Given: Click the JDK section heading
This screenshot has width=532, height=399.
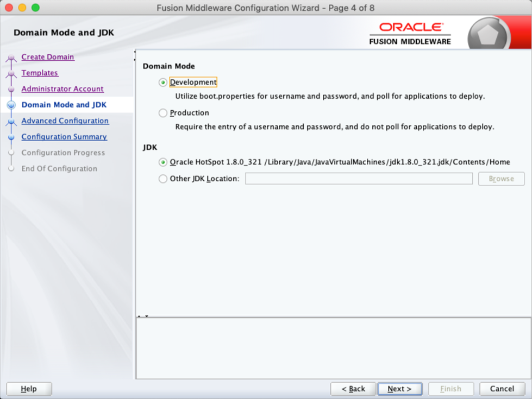Looking at the screenshot, I should click(x=150, y=148).
